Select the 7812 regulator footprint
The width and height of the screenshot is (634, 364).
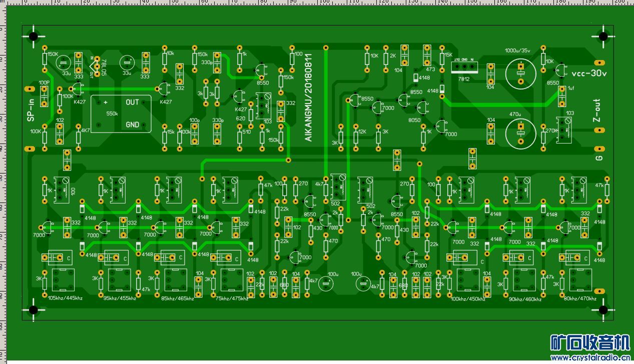[464, 66]
